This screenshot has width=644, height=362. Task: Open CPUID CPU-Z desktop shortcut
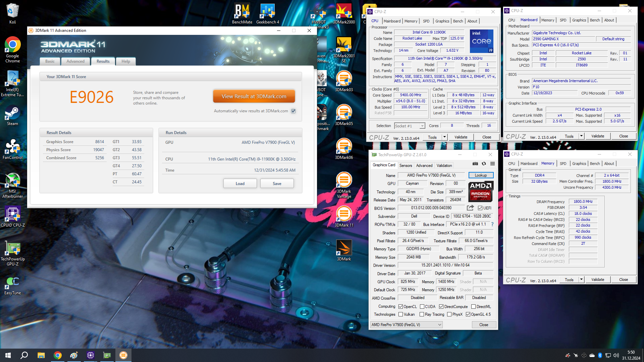point(12,217)
